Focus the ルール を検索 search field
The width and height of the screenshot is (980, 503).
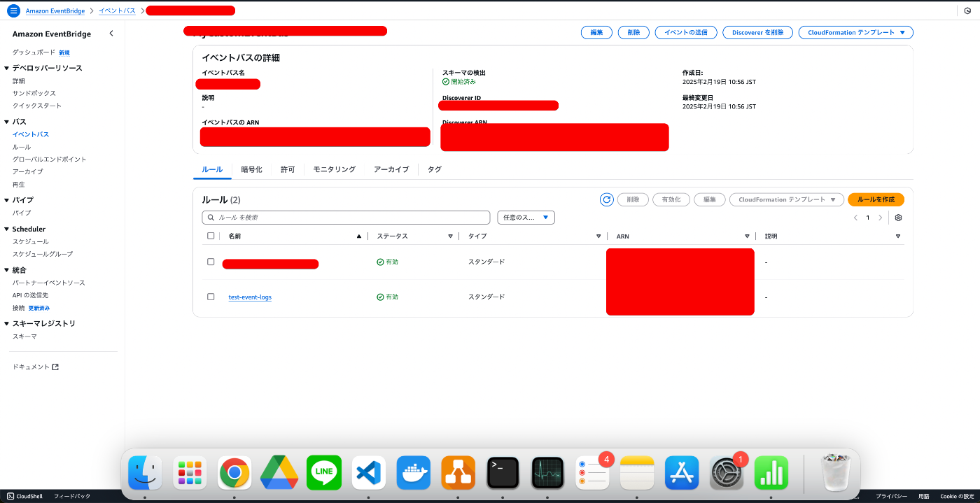click(346, 218)
